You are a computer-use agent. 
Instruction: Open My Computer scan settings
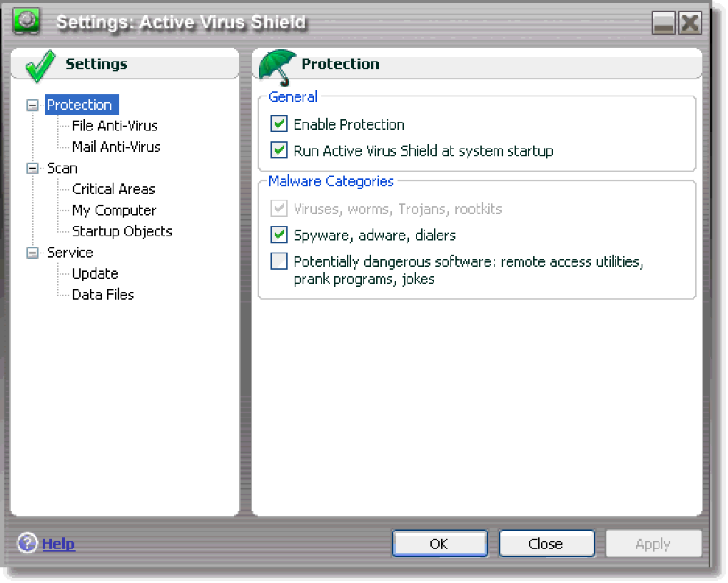tap(114, 211)
